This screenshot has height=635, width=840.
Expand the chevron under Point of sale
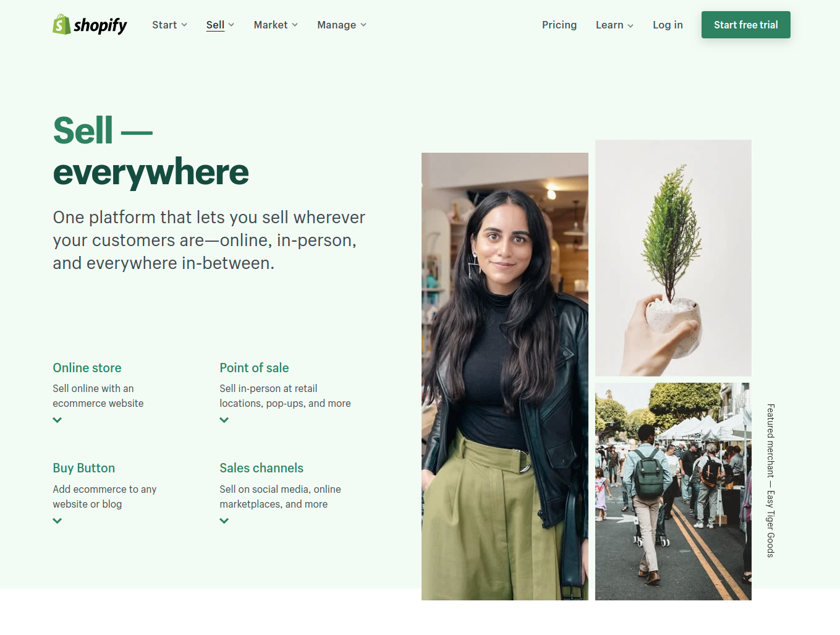coord(224,420)
